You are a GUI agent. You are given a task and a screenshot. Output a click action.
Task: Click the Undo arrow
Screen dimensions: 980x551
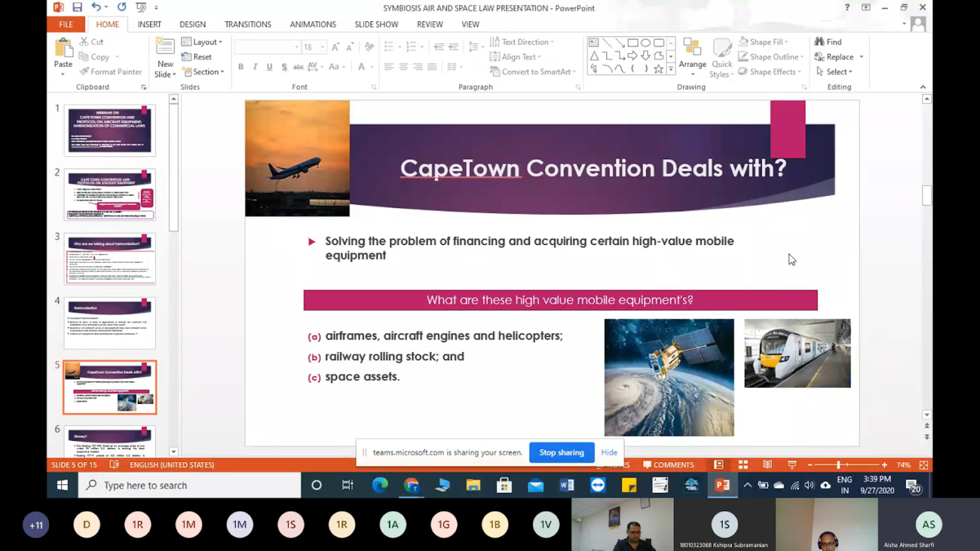coord(96,8)
